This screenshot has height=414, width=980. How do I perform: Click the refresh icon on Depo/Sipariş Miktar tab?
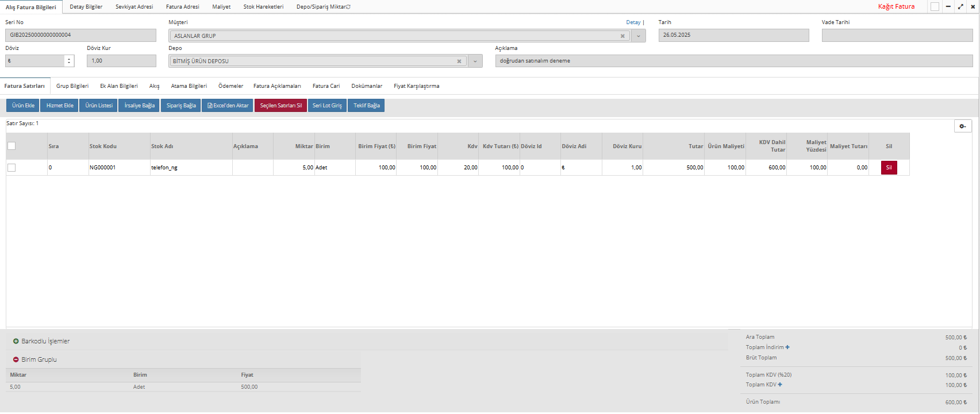(348, 7)
